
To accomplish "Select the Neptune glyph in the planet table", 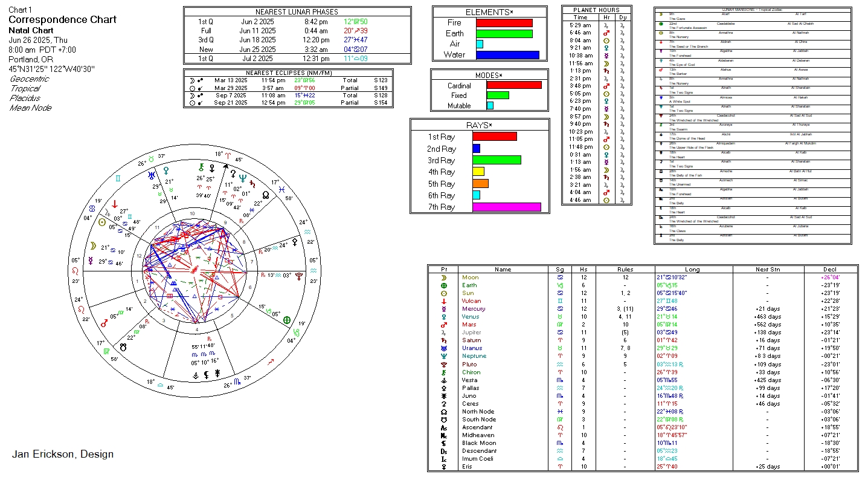I will 444,356.
